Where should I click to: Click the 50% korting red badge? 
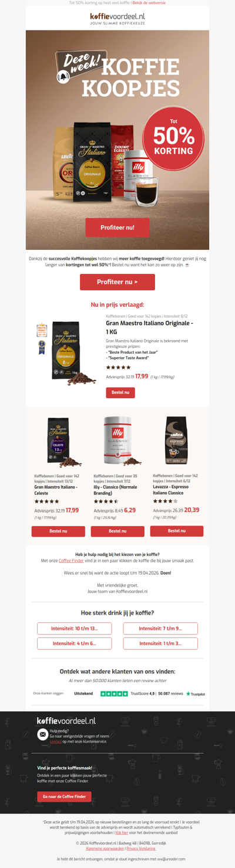(x=173, y=139)
